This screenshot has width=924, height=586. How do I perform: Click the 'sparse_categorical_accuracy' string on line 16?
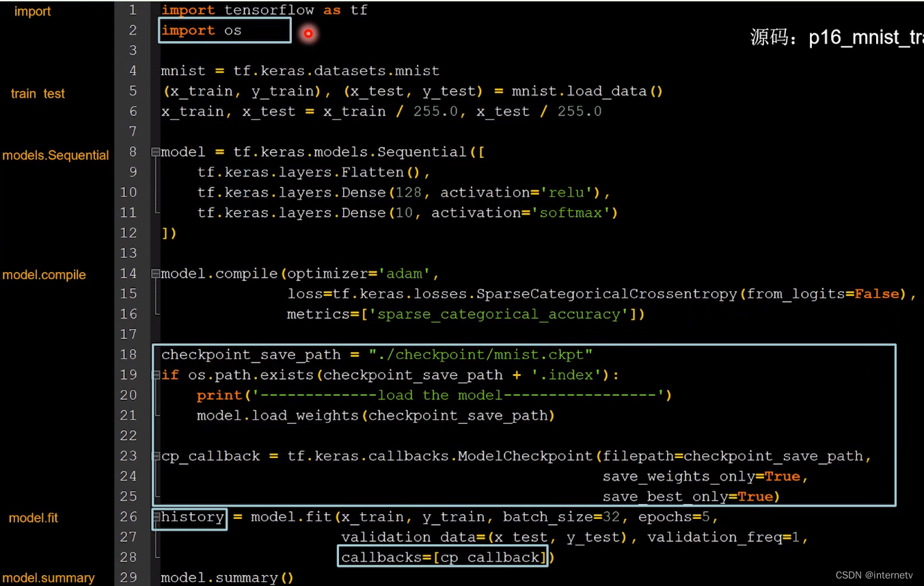click(x=499, y=315)
